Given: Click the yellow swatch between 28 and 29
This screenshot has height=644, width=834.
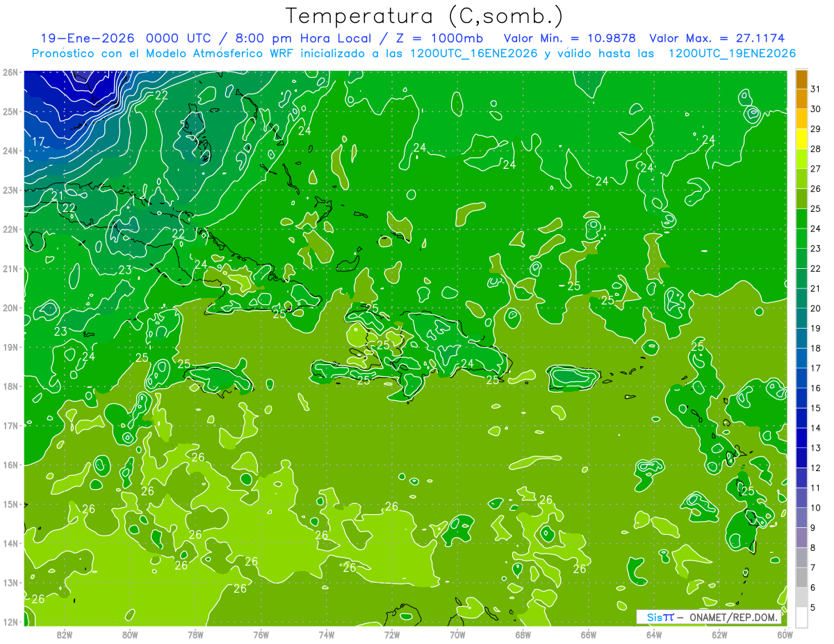Looking at the screenshot, I should click(x=801, y=139).
